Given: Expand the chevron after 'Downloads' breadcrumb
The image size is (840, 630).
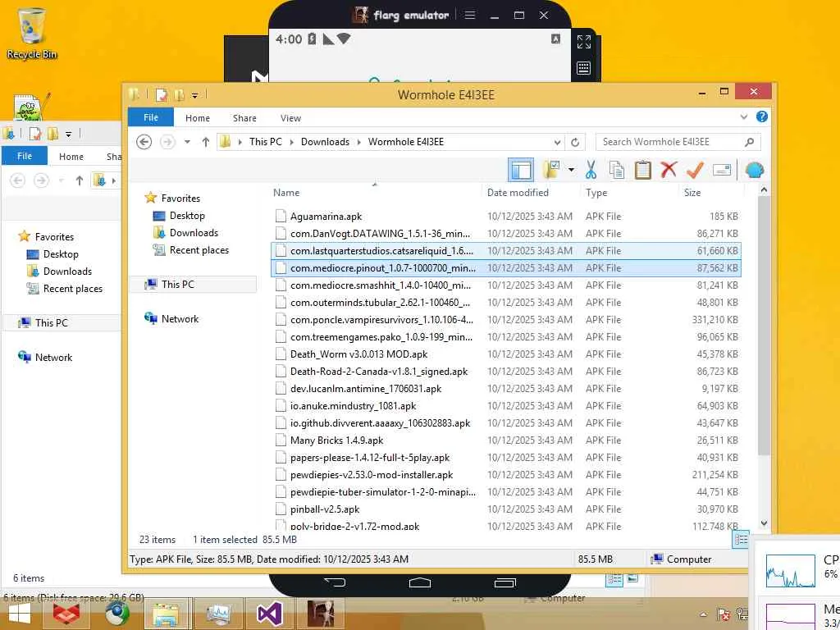Looking at the screenshot, I should 359,142.
